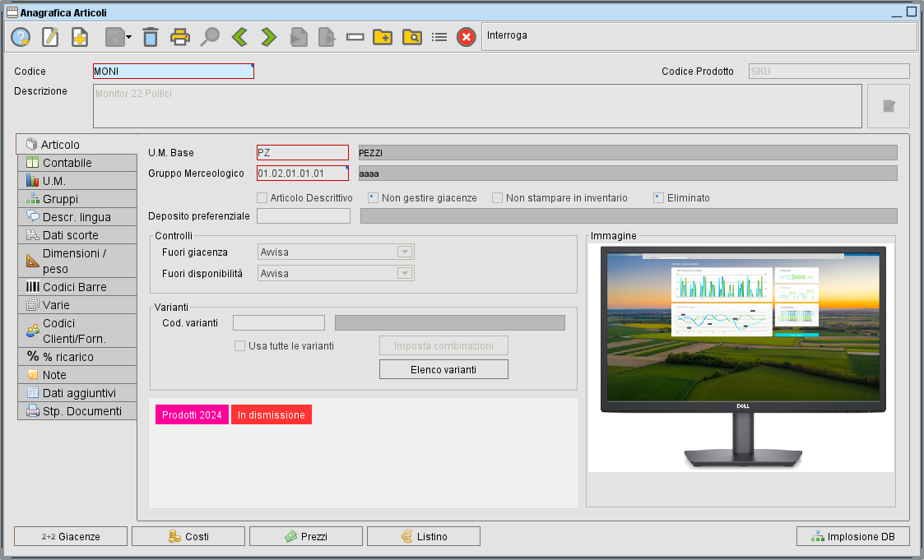
Task: Expand the save icon dropdown arrow
Action: point(129,38)
